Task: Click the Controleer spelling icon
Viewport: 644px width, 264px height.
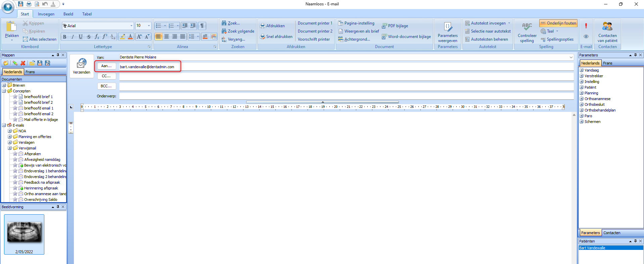Action: (x=527, y=33)
